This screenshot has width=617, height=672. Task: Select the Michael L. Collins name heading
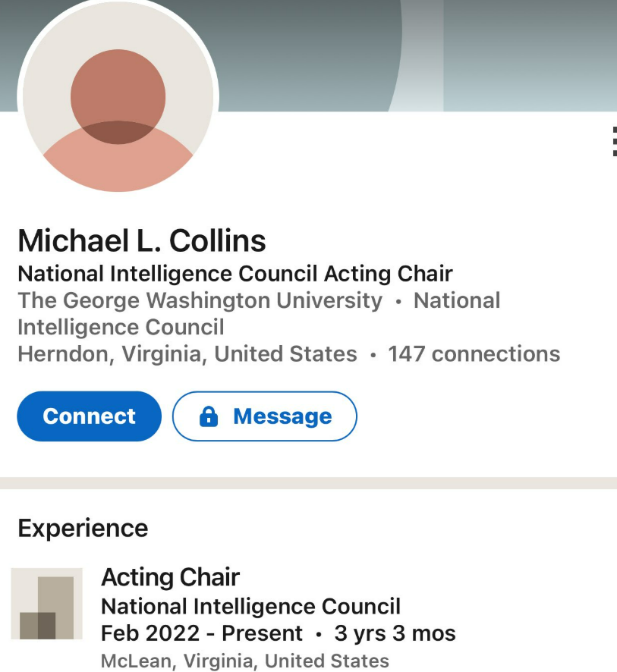142,240
